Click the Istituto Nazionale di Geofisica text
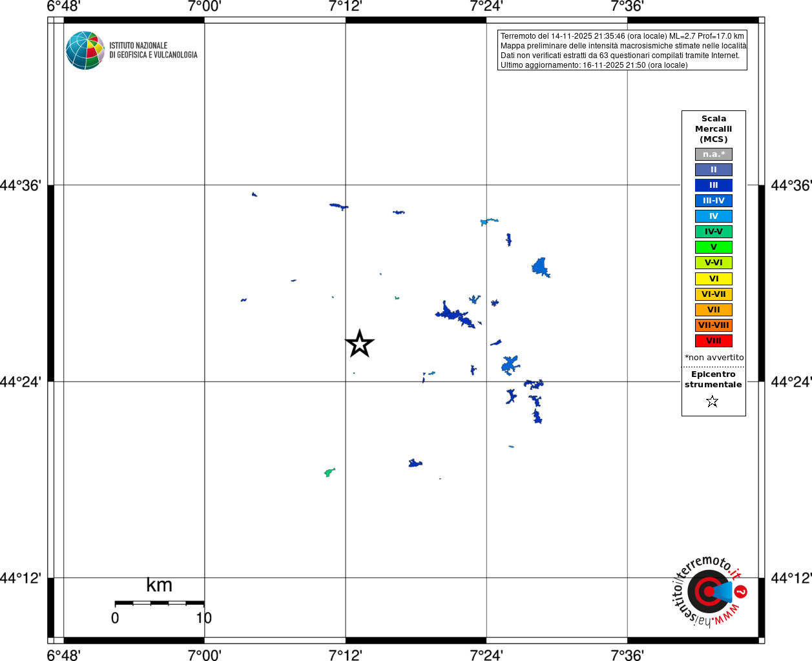Viewport: 812px width, 661px height. 153,50
